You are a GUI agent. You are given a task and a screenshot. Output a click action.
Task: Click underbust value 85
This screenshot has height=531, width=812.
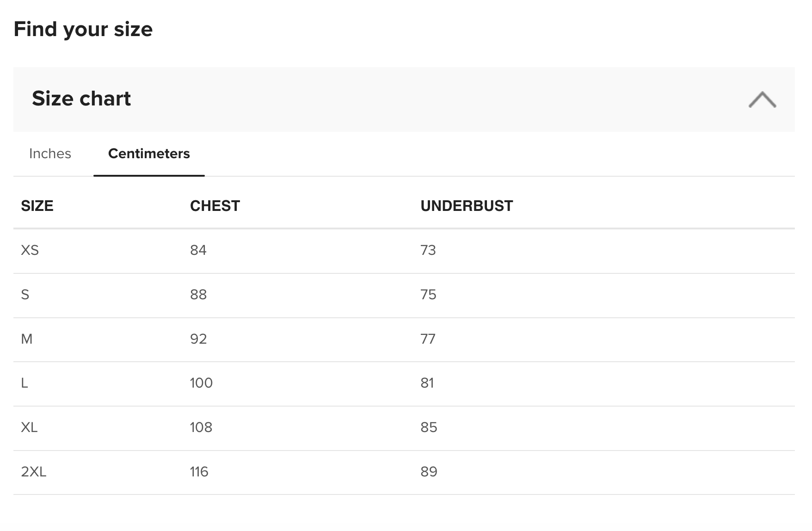[429, 427]
